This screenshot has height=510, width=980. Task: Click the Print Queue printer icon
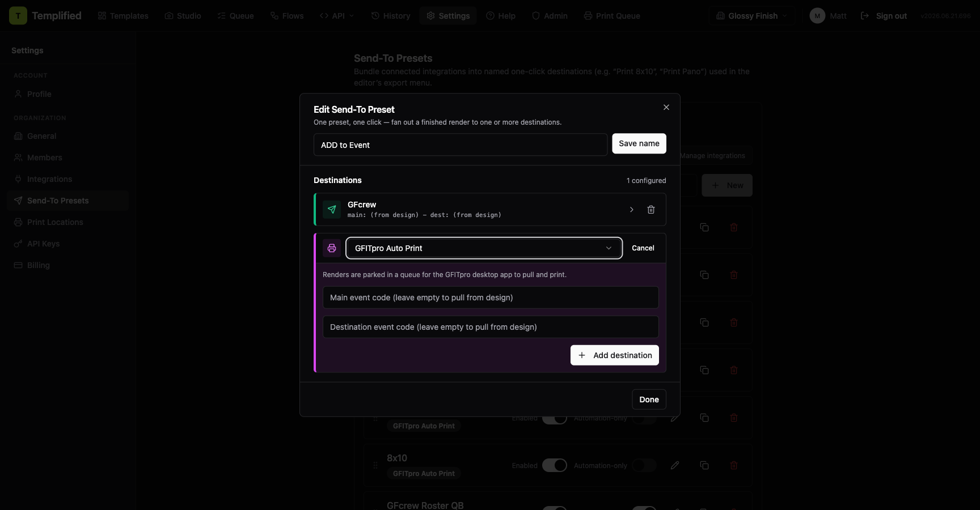(x=588, y=16)
